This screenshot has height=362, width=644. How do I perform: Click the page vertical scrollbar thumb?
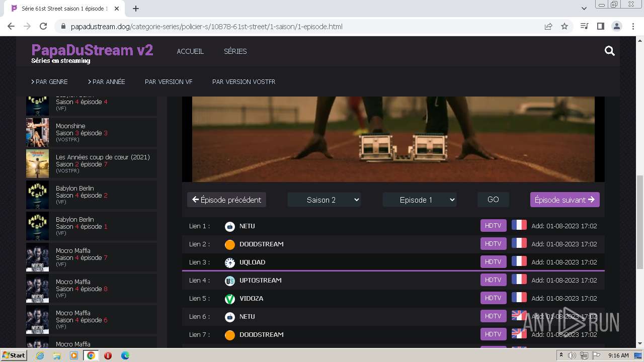[639, 222]
